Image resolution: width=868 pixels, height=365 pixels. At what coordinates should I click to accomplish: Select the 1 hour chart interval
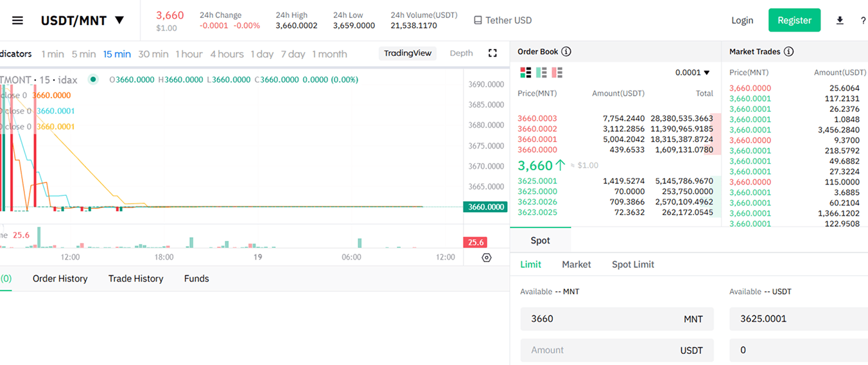click(189, 54)
